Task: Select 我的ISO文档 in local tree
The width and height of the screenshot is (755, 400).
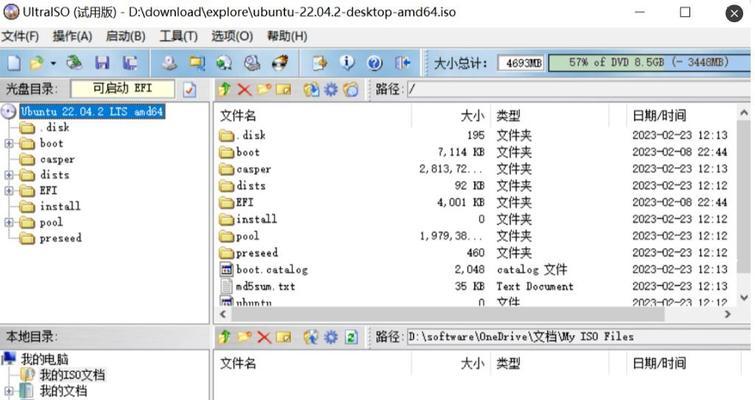Action: [x=72, y=375]
